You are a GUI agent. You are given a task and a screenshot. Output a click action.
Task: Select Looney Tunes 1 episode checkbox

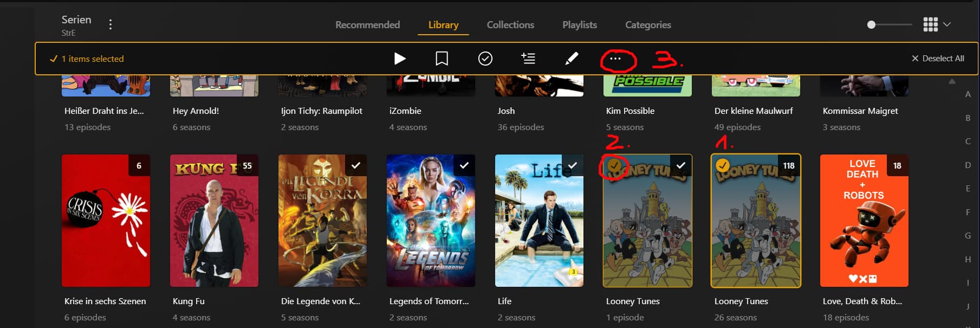pos(615,165)
